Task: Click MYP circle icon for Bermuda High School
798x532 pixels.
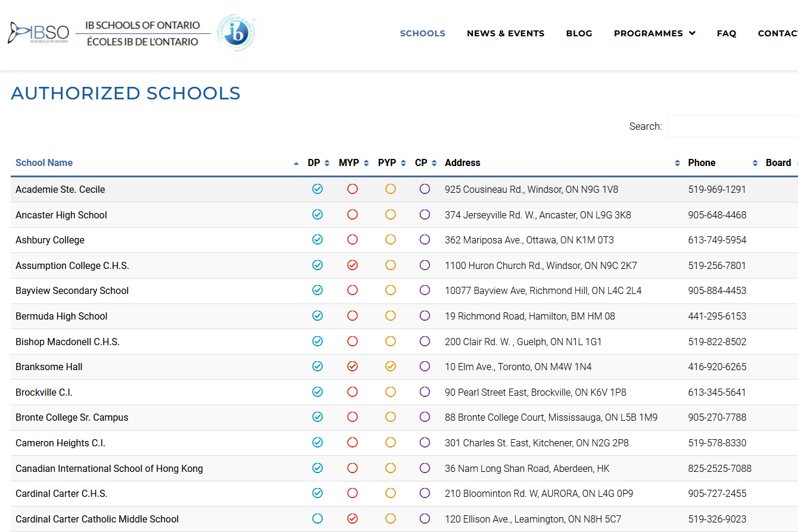Action: coord(353,316)
